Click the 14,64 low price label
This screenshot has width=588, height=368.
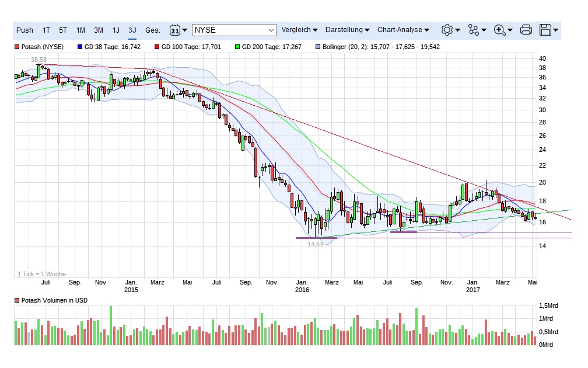coord(315,244)
